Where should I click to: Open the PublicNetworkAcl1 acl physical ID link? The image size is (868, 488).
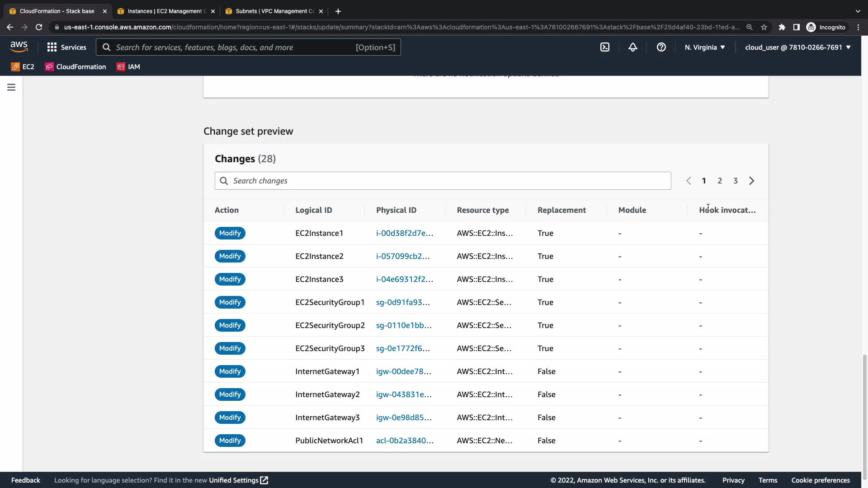404,441
